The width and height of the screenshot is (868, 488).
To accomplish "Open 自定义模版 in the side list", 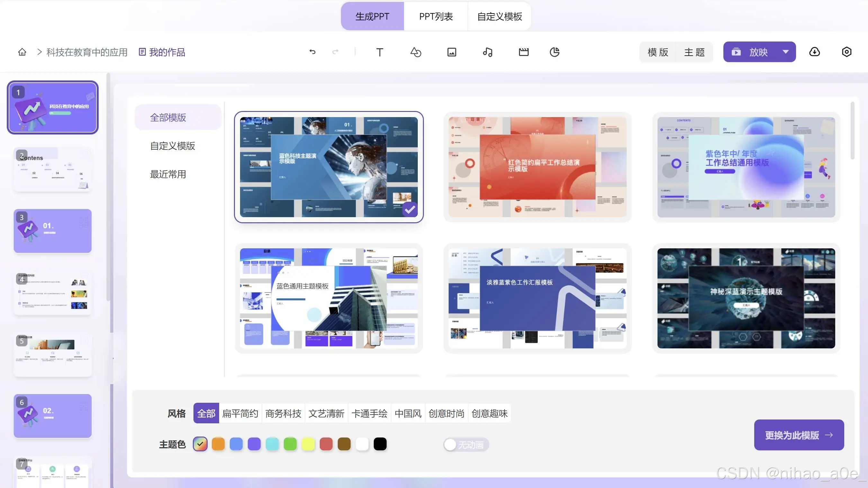I will pyautogui.click(x=173, y=146).
